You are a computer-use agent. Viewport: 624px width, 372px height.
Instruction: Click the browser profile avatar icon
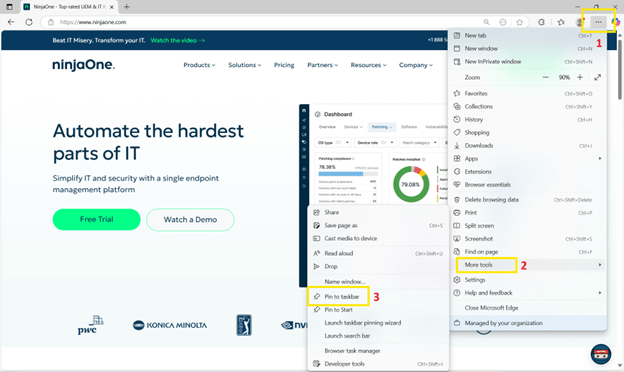coord(580,22)
